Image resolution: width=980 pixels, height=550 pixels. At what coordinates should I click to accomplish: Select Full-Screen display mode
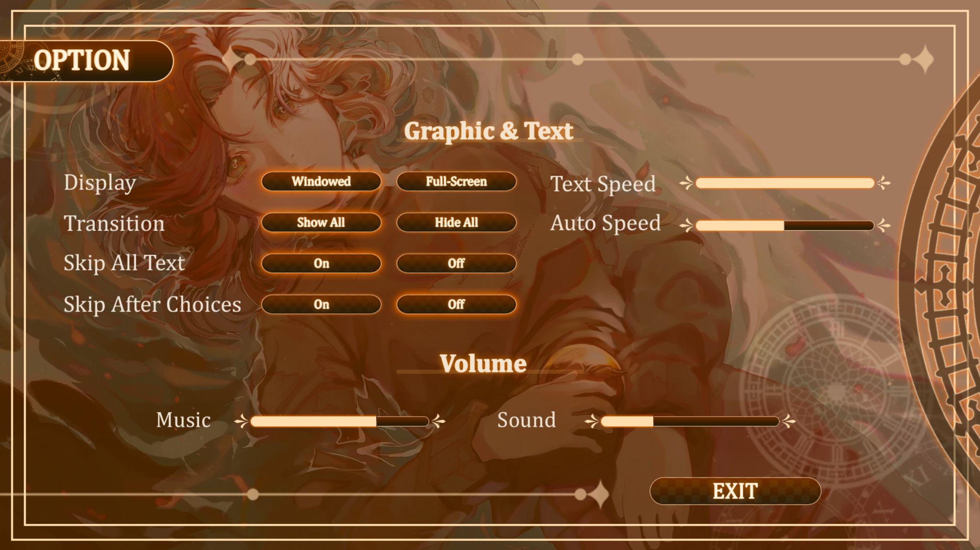(x=456, y=181)
